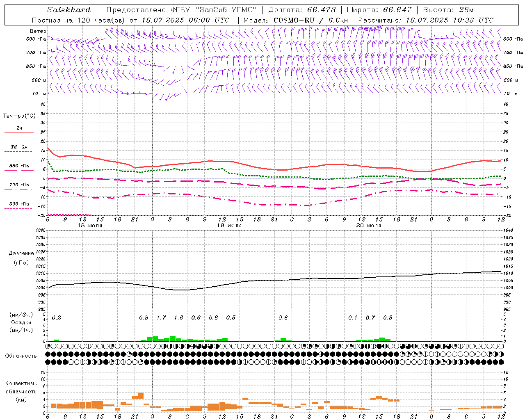Click the date label 20 июля

coord(368,226)
